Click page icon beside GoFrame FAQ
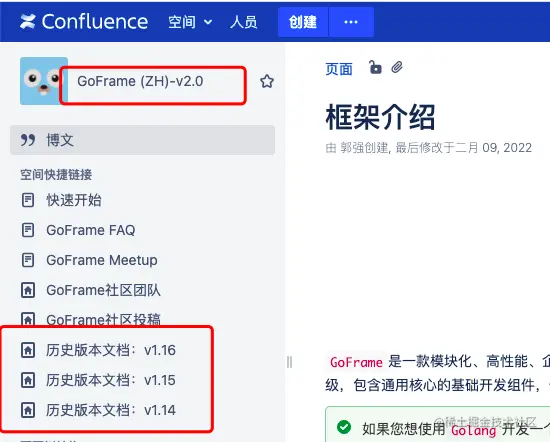This screenshot has width=550, height=442. pyautogui.click(x=28, y=230)
